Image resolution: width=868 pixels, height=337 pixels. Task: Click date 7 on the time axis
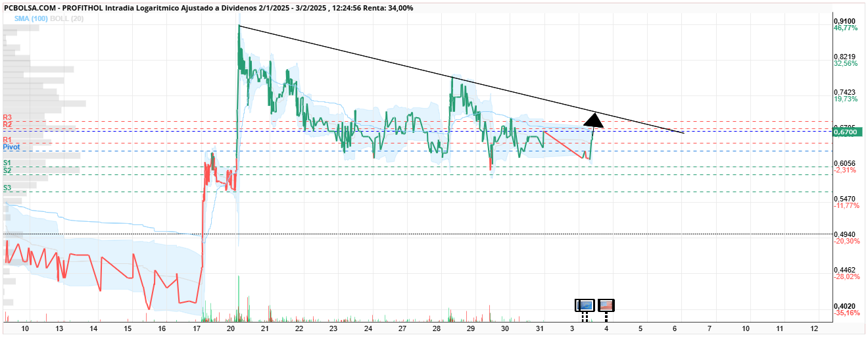(x=710, y=328)
